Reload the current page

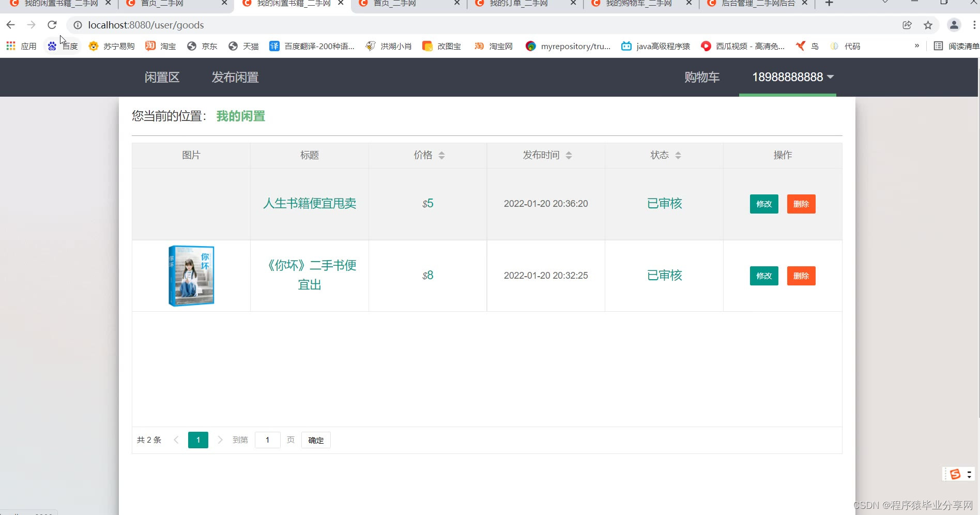point(52,25)
